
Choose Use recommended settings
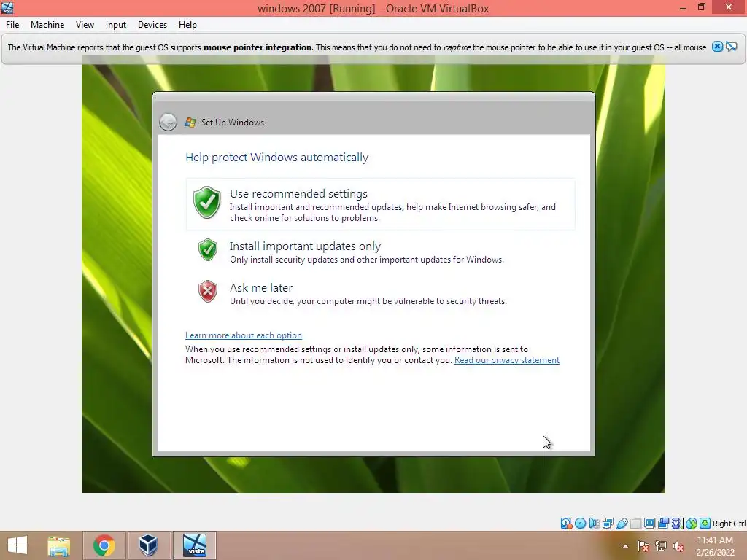coord(380,204)
